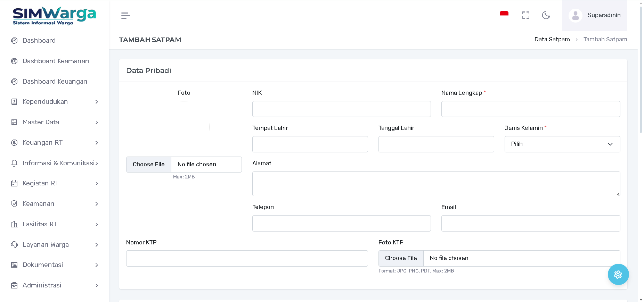Viewport: 644px width, 302px height.
Task: Follow the Data Satpam breadcrumb link
Action: (552, 40)
